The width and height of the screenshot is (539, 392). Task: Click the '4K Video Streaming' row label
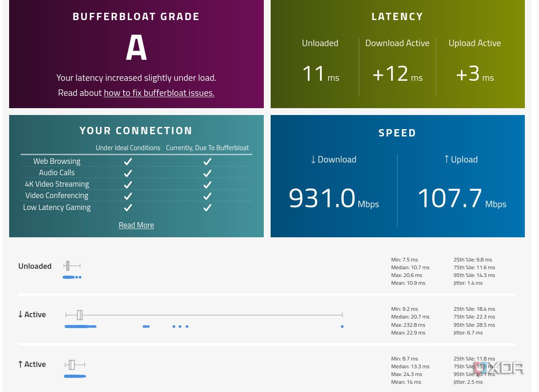[57, 184]
